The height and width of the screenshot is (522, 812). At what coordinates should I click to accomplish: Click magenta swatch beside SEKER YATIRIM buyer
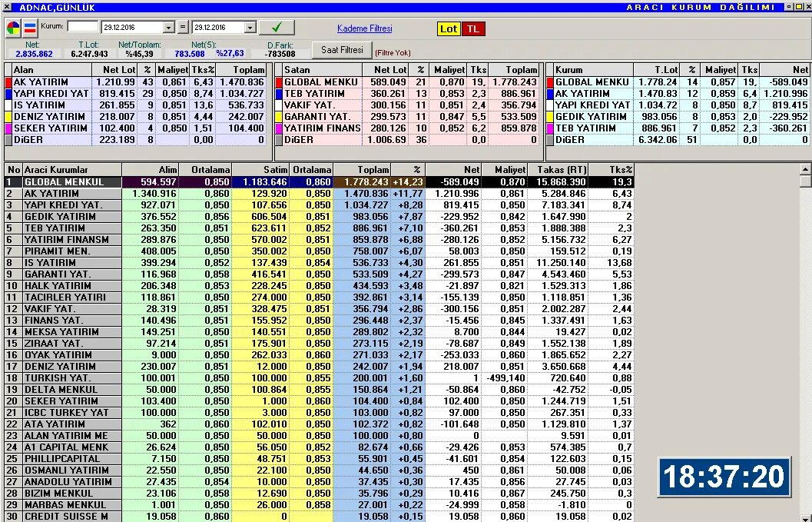pos(8,128)
